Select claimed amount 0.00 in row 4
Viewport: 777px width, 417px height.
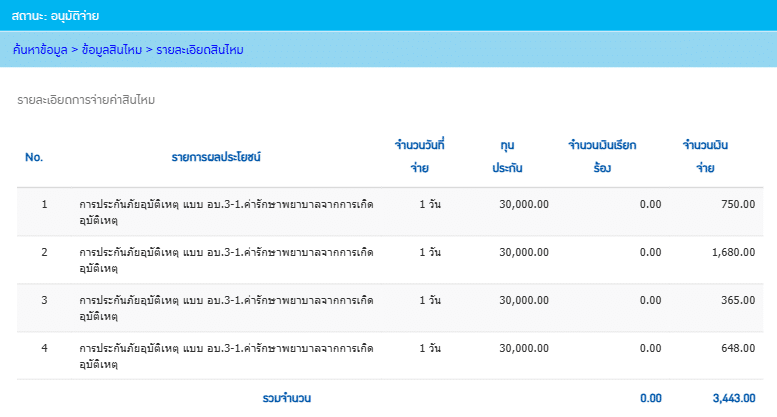tap(650, 348)
